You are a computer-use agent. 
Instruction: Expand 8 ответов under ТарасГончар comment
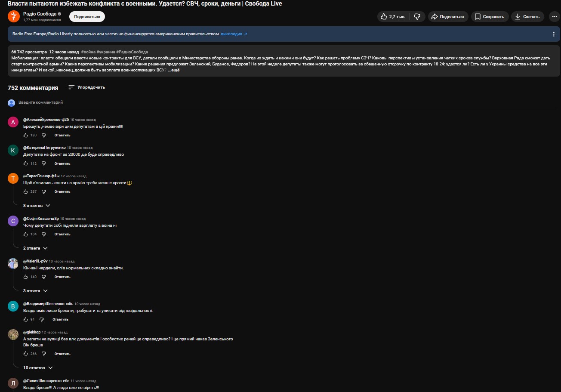click(37, 206)
